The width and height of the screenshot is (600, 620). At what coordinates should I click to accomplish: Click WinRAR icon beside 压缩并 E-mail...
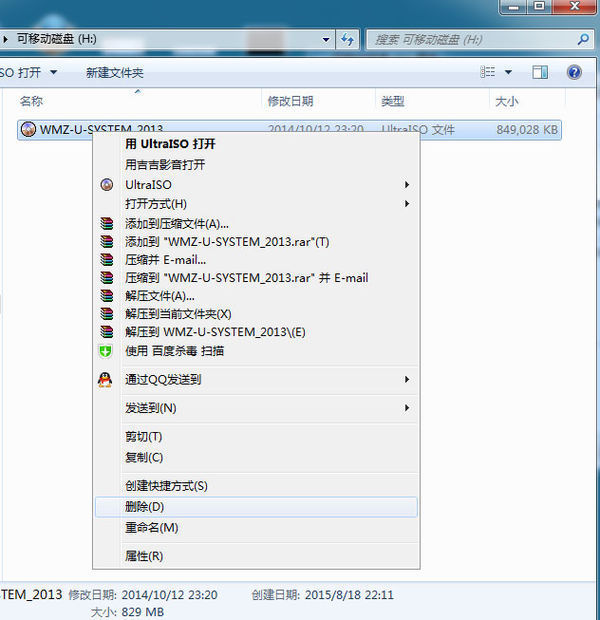click(106, 260)
